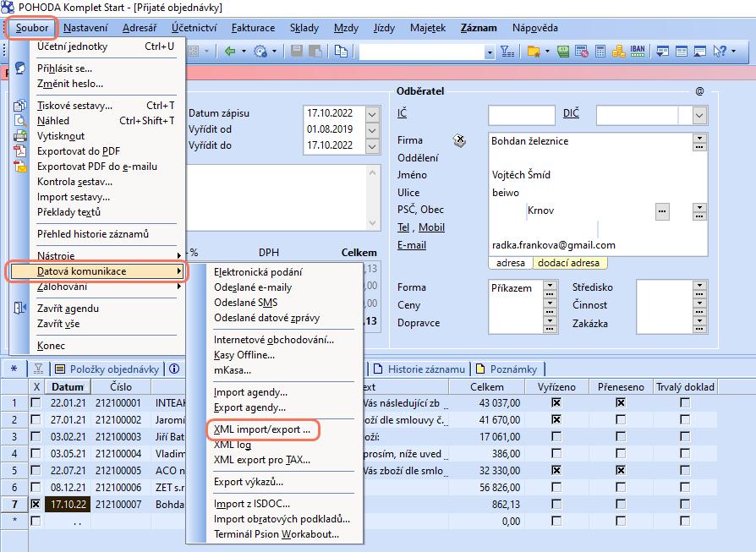Viewport: 756px width, 552px height.
Task: Click the Mobil link label
Action: (431, 227)
